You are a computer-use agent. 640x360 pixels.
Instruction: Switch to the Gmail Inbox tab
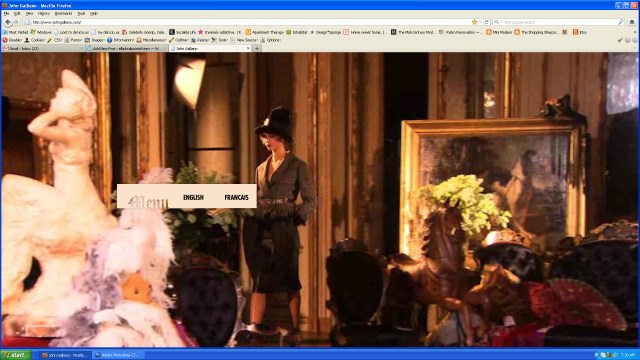point(42,48)
